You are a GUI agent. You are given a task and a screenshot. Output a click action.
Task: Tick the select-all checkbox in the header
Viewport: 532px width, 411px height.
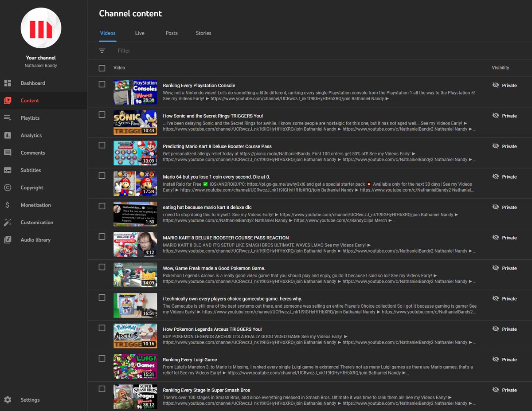click(x=102, y=68)
